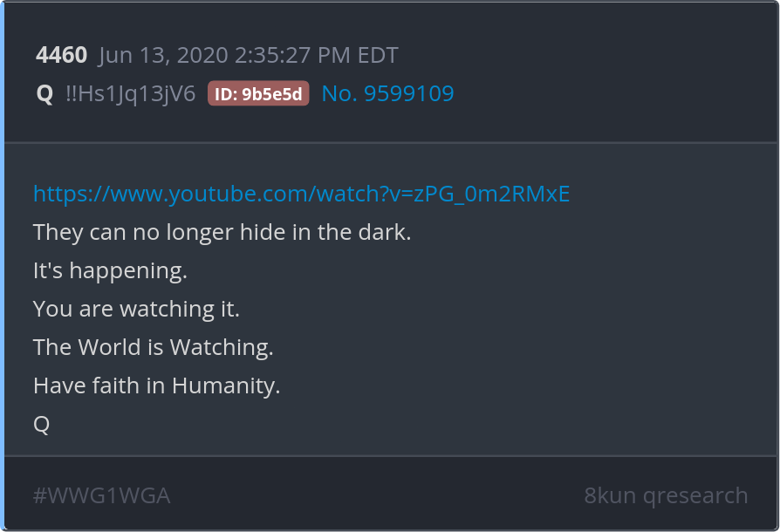Click the divider line beneath the post header
Screen dimensions: 780x532
(x=391, y=143)
